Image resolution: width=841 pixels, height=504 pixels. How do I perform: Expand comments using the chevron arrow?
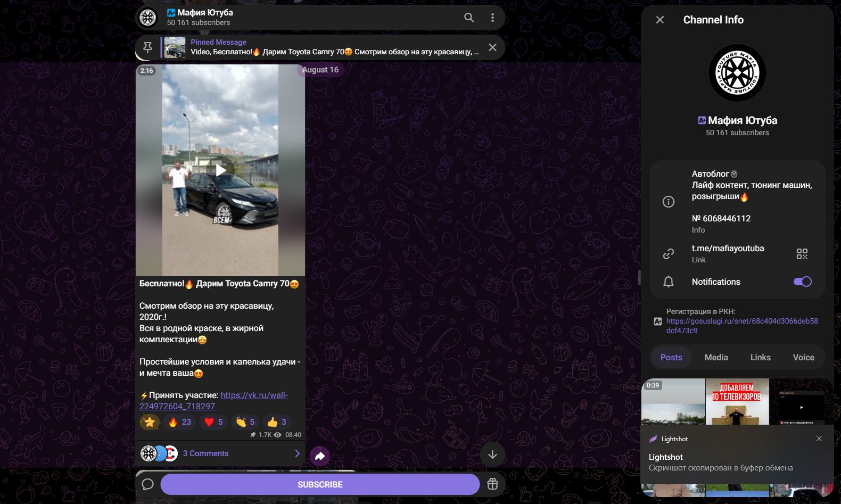(x=297, y=453)
